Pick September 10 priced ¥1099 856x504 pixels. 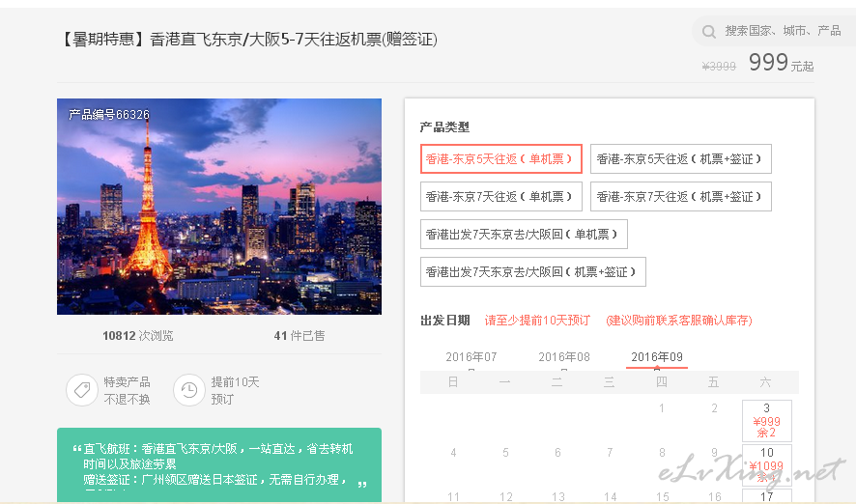coord(766,464)
